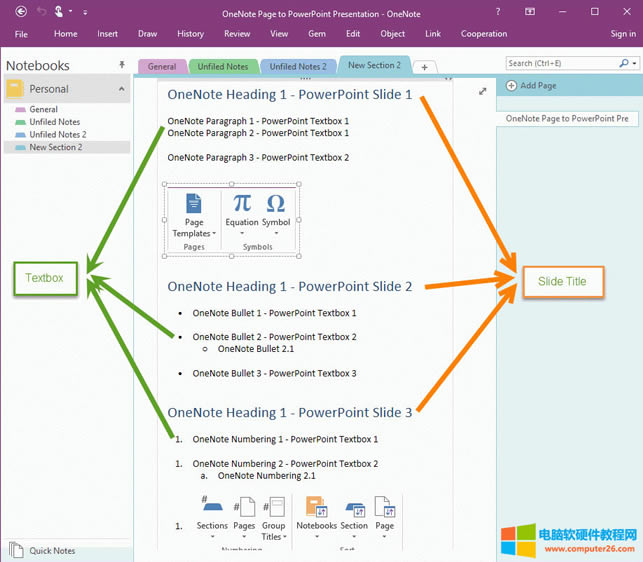Click in the Search box
Image resolution: width=643 pixels, height=562 pixels.
coord(560,63)
